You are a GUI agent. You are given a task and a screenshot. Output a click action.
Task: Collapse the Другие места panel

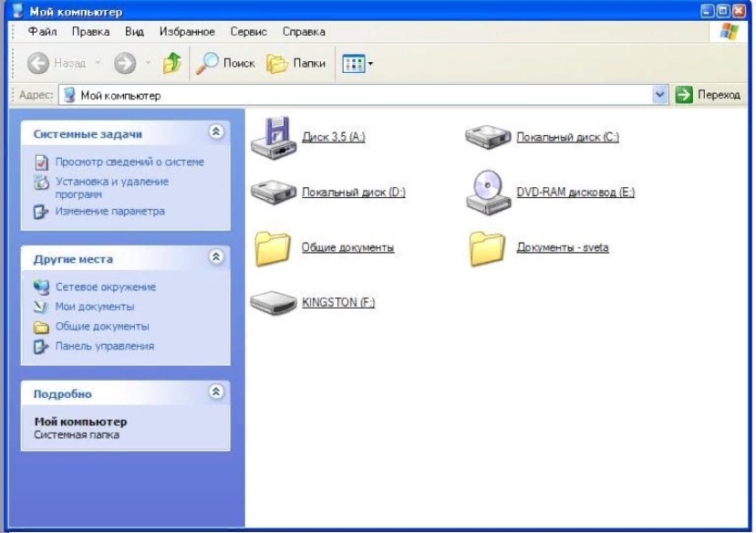pyautogui.click(x=216, y=257)
